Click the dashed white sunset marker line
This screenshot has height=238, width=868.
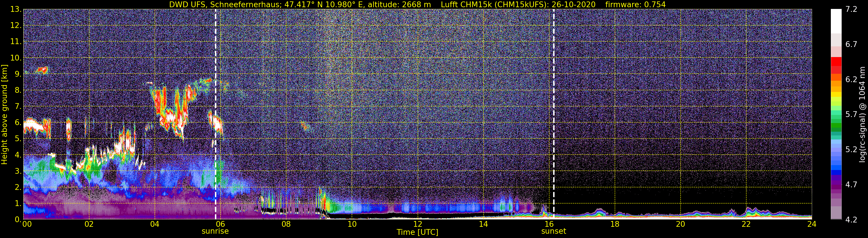coord(554,114)
